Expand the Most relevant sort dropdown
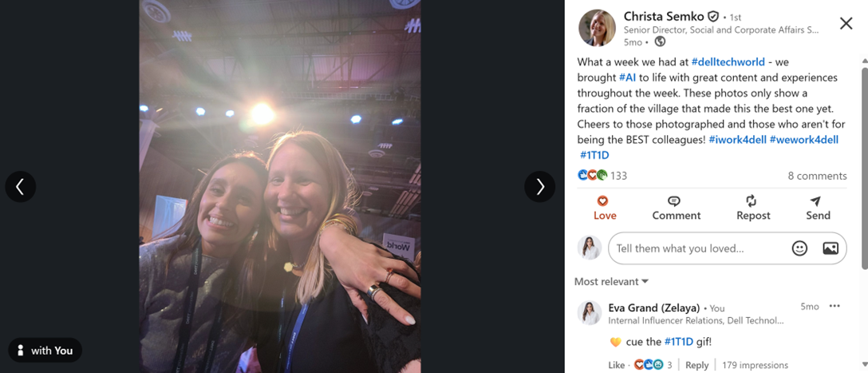 611,281
